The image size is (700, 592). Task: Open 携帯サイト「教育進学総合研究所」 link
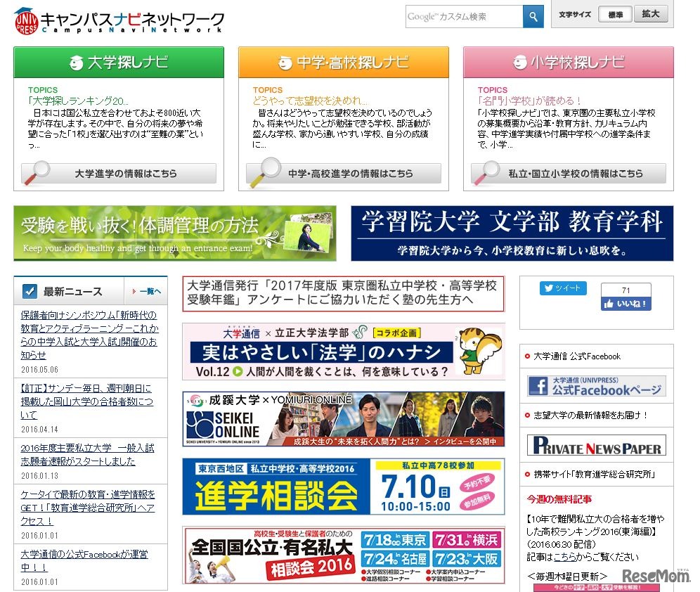click(594, 474)
